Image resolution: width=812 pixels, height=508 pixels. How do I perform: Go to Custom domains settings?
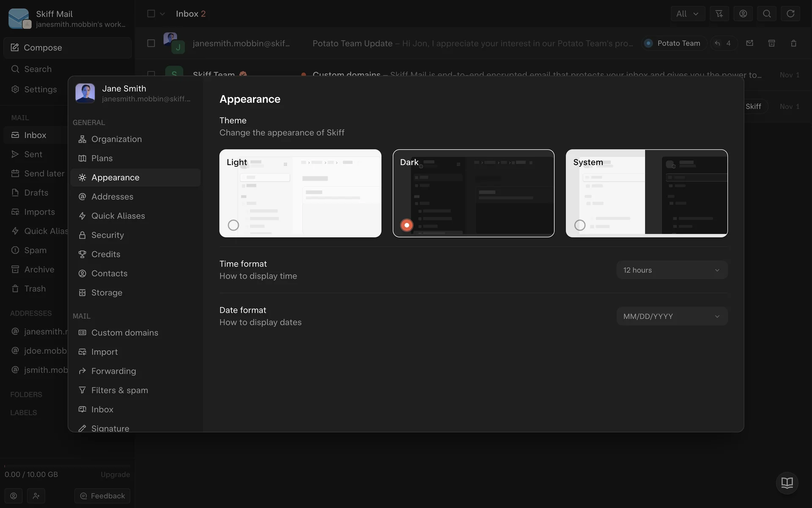(x=124, y=333)
